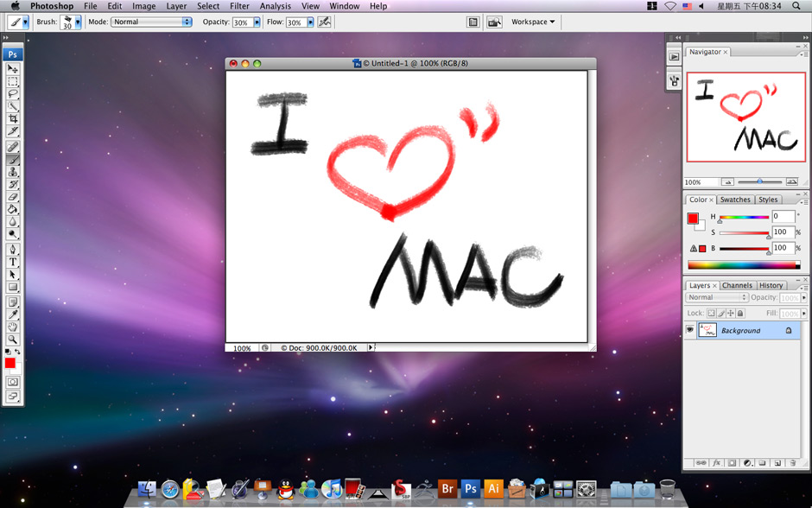
Task: Open the brush Opacity slider dropdown
Action: pyautogui.click(x=257, y=22)
